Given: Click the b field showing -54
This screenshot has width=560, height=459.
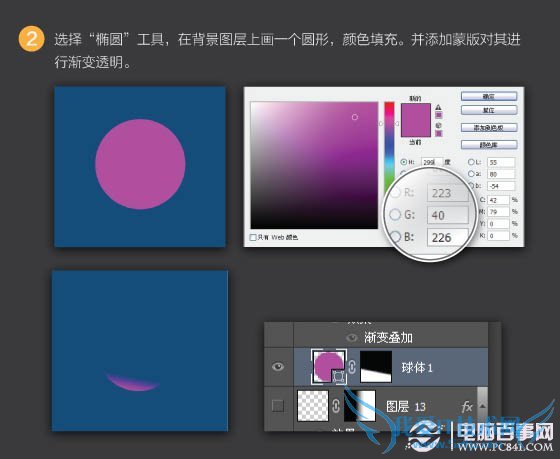Looking at the screenshot, I should click(x=501, y=186).
